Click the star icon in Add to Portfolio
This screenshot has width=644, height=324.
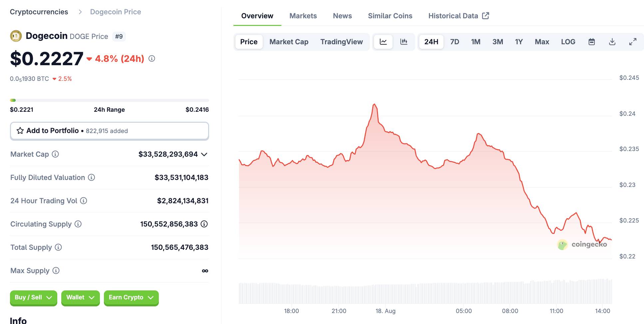(x=20, y=131)
